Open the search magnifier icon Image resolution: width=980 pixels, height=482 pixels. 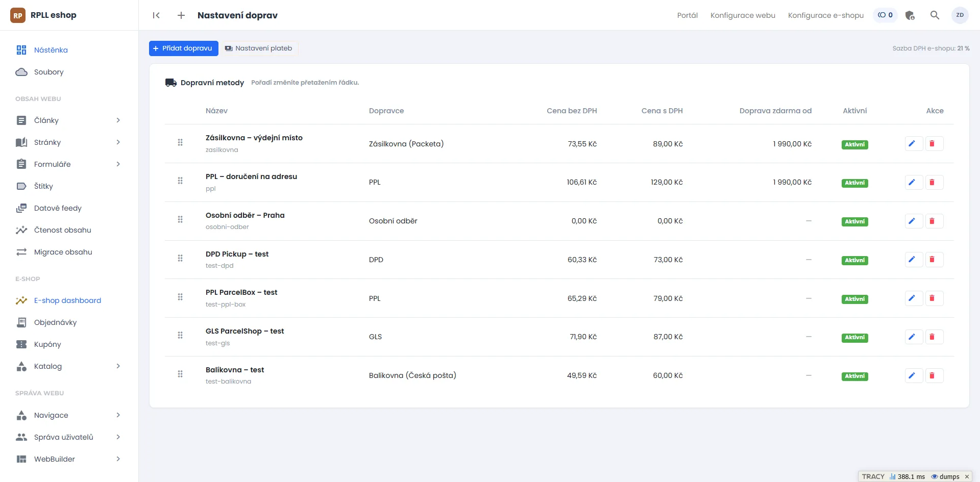tap(935, 15)
